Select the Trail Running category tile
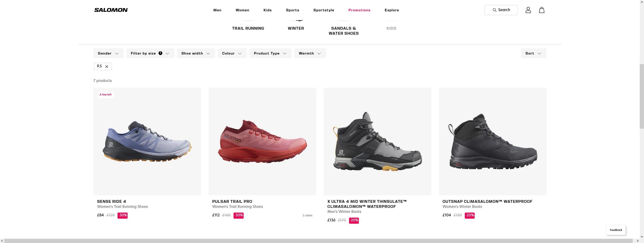The width and height of the screenshot is (644, 243). click(x=248, y=28)
